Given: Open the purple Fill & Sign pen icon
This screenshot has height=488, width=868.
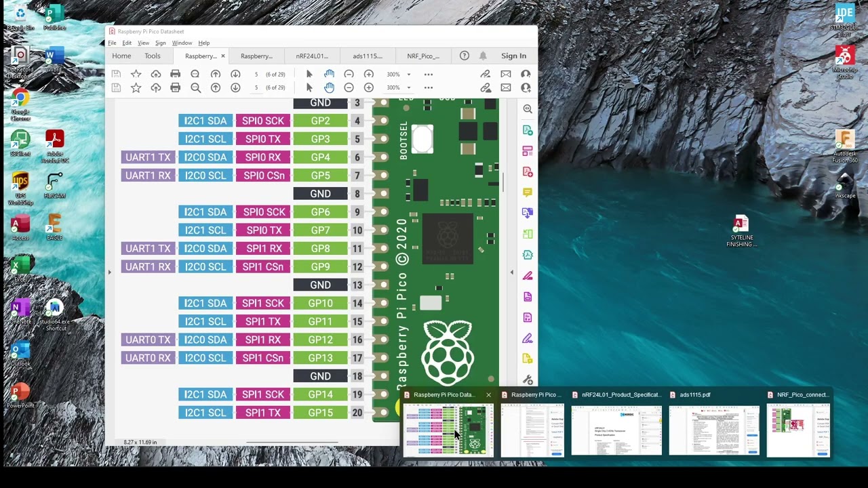Looking at the screenshot, I should (528, 338).
